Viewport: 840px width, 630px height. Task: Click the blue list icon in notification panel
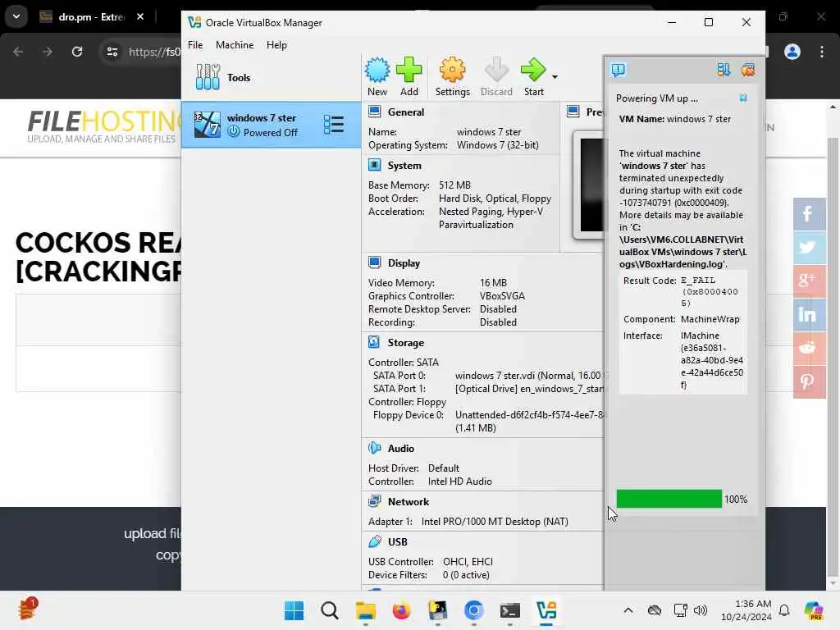coord(724,70)
